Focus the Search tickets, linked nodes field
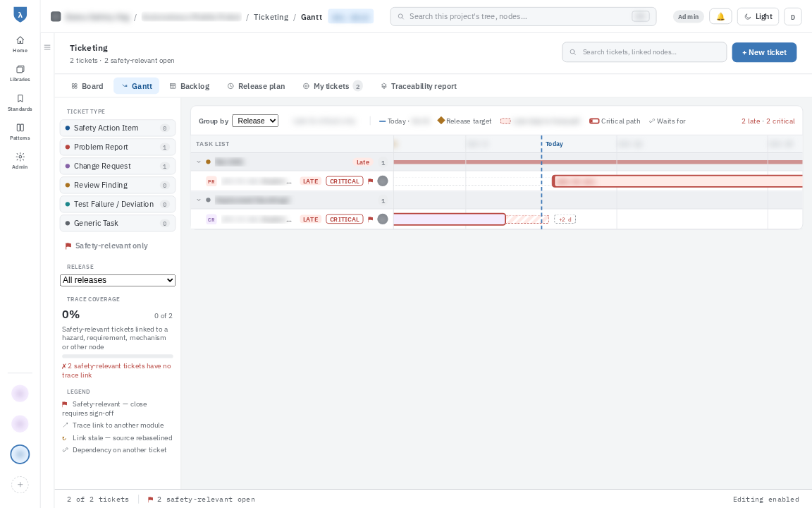Image resolution: width=812 pixels, height=508 pixels. tap(644, 52)
